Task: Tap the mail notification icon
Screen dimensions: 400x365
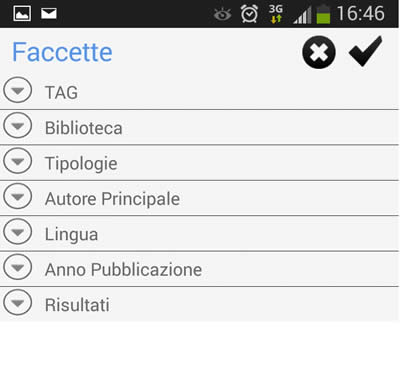Action: [x=49, y=13]
